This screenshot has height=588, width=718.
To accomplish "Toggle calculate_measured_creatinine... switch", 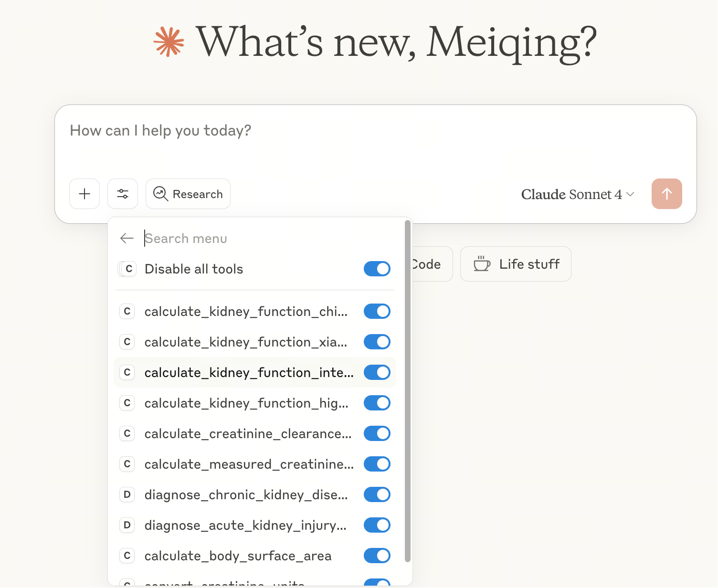I will [x=377, y=464].
